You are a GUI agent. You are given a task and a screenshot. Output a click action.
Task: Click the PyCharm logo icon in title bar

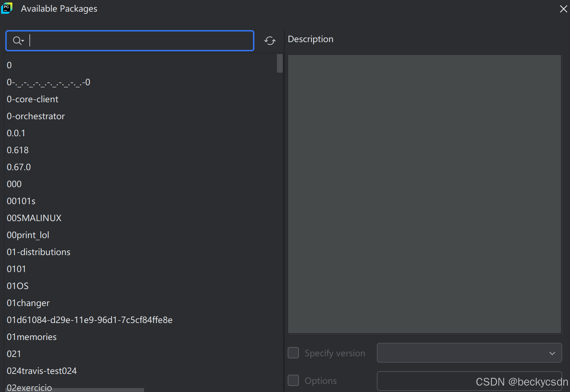(7, 8)
